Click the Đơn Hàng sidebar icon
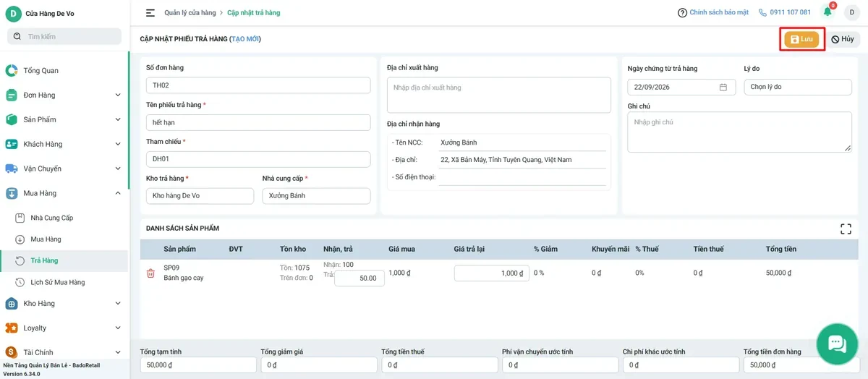 (12, 95)
